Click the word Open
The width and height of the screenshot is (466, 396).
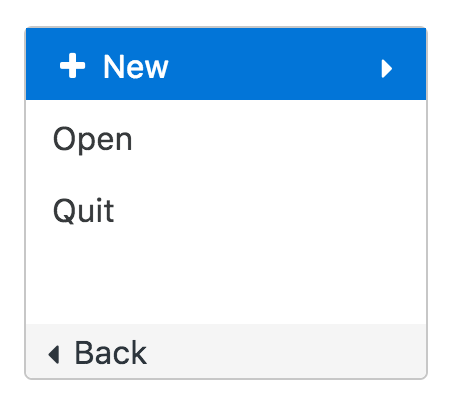coord(93,140)
